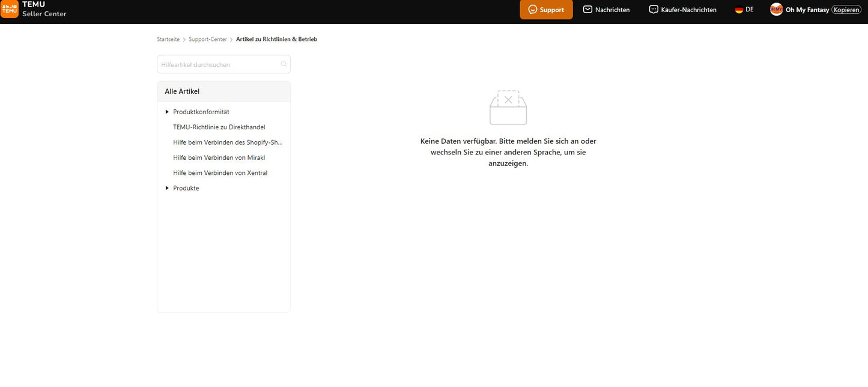Open the Produktkonformität category

tap(201, 112)
